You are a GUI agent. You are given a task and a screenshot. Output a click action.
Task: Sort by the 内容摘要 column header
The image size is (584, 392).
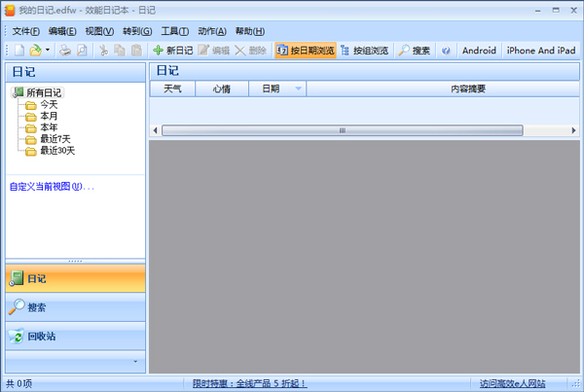pos(443,89)
